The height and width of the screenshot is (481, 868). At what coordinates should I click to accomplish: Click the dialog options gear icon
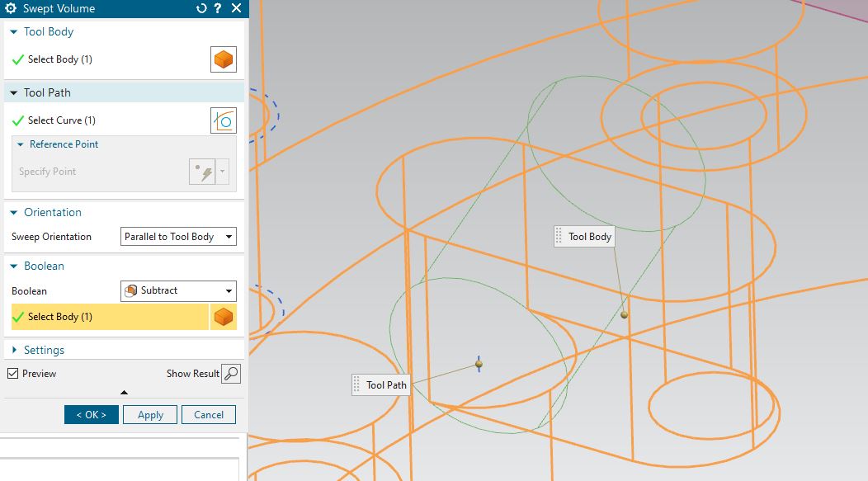click(10, 8)
